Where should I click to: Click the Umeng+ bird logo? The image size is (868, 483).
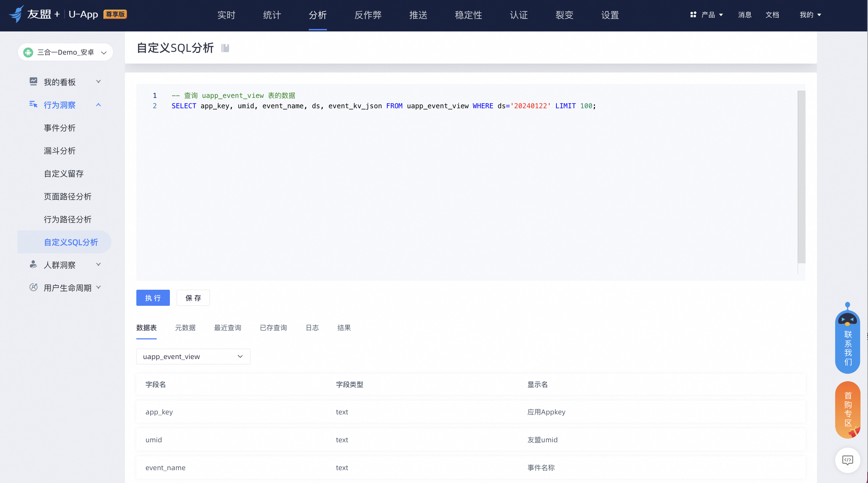tap(16, 14)
